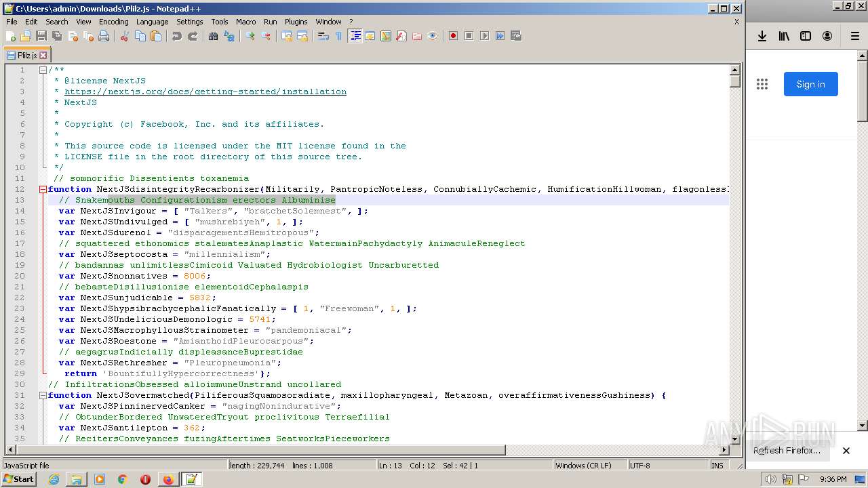Screen dimensions: 868x488
Task: Click the Synchronize Vertical Scrolling icon
Action: point(287,36)
